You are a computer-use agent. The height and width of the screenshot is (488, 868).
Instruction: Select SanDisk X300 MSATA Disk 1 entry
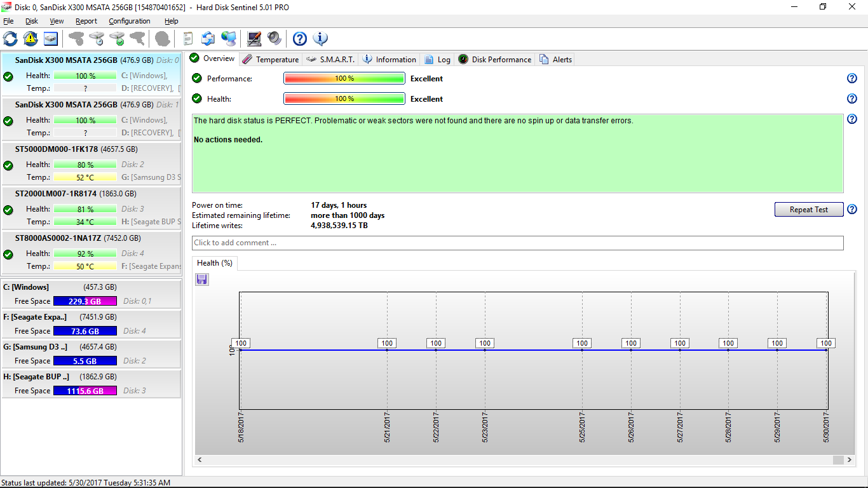point(92,119)
